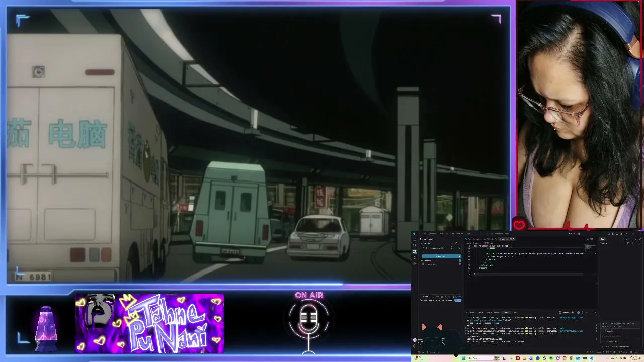Open the VS Code Manage gear menu
Viewport: 644px width, 362px height.
414,346
